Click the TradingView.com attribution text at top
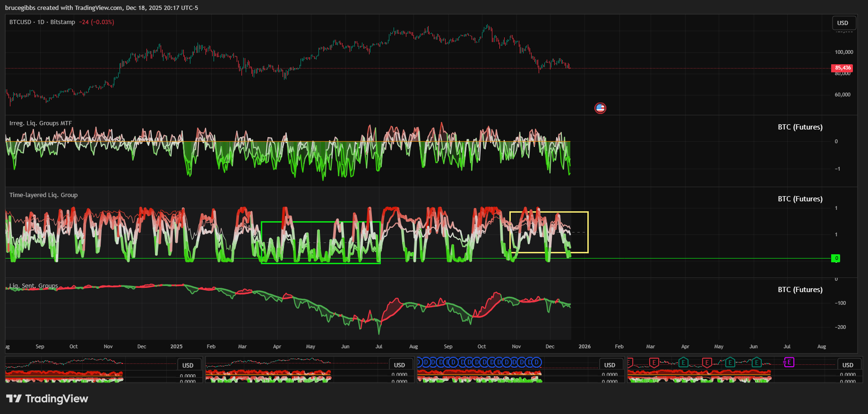The image size is (868, 414). click(102, 8)
